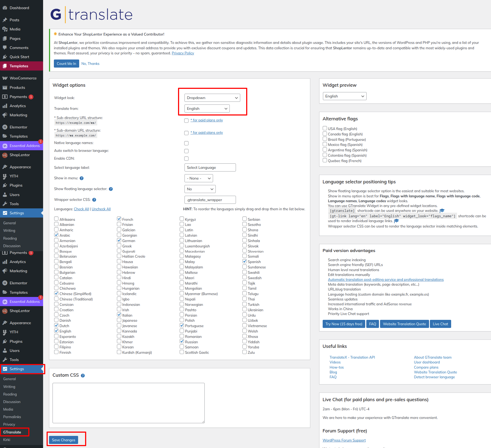Check the Mexico flag (Spanish) option
The image size is (491, 448).
(325, 144)
